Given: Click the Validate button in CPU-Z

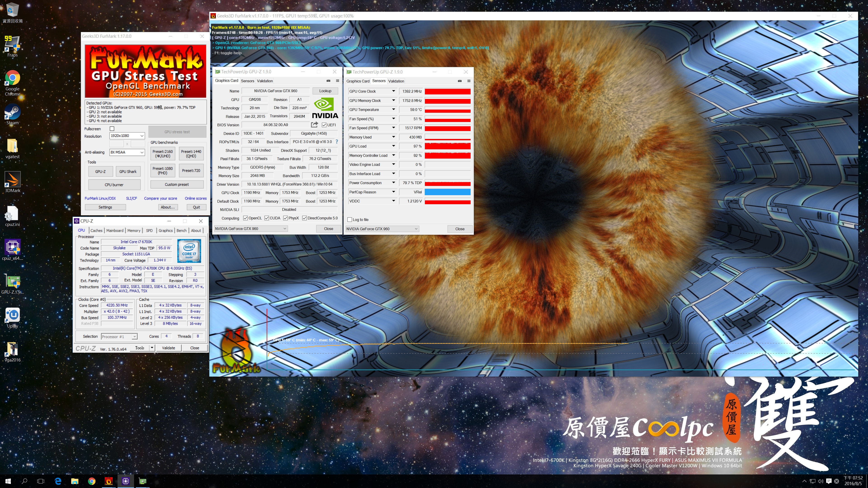Looking at the screenshot, I should click(168, 348).
